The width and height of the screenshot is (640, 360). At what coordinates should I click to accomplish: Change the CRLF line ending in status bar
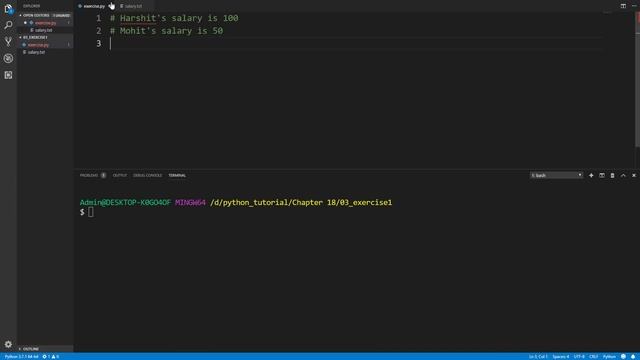pos(593,356)
